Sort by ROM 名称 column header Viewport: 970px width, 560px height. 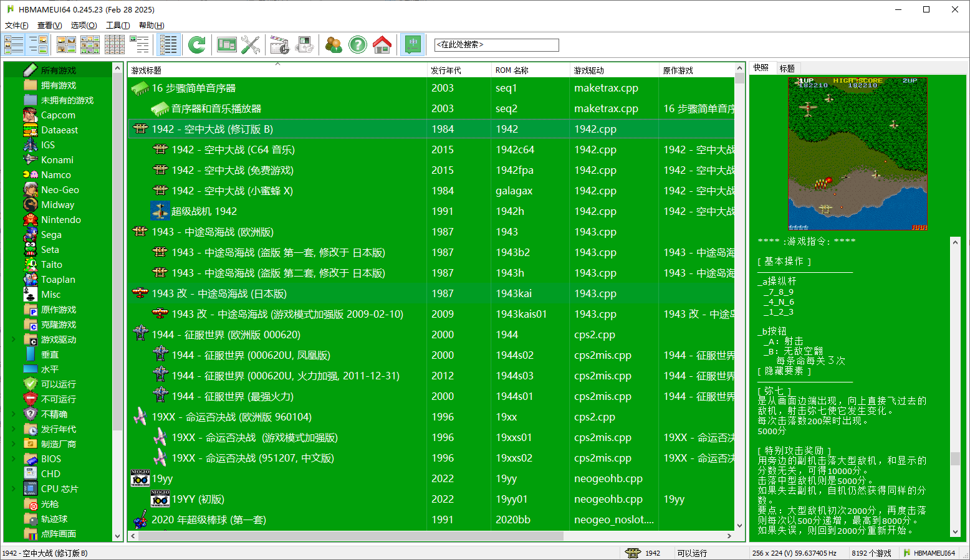point(531,70)
